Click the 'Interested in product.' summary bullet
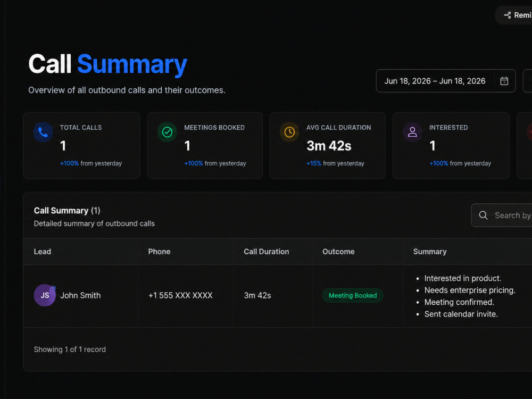The height and width of the screenshot is (399, 532). pyautogui.click(x=463, y=278)
